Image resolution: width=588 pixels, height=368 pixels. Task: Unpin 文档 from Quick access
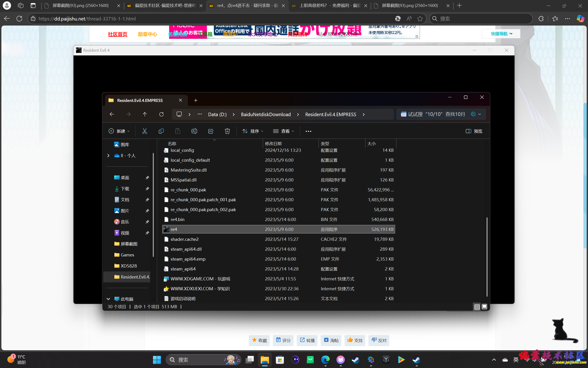tap(147, 200)
